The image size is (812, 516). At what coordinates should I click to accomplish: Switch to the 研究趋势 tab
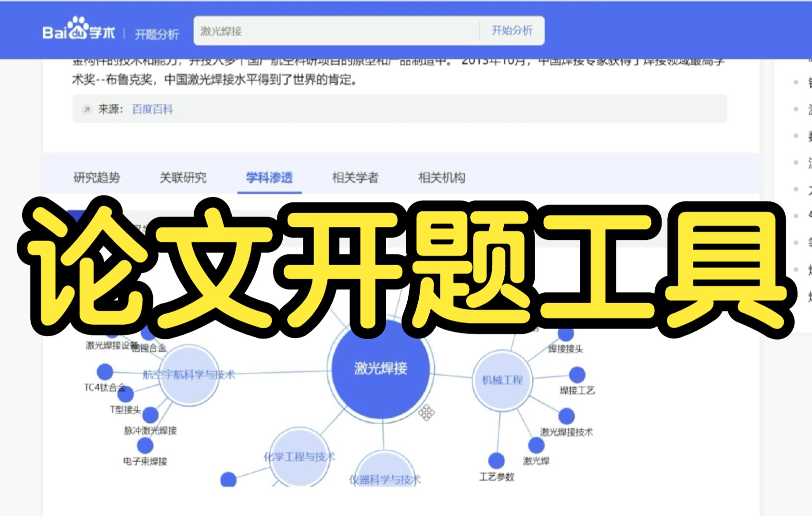click(97, 178)
